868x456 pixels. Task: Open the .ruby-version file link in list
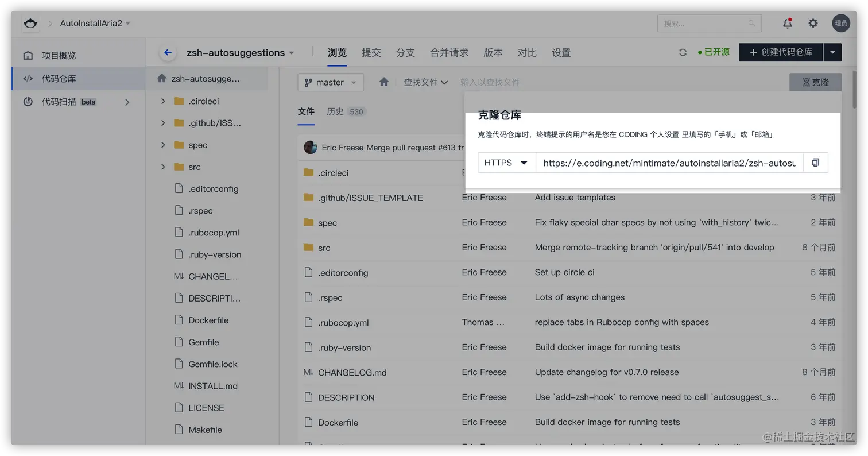click(x=344, y=347)
